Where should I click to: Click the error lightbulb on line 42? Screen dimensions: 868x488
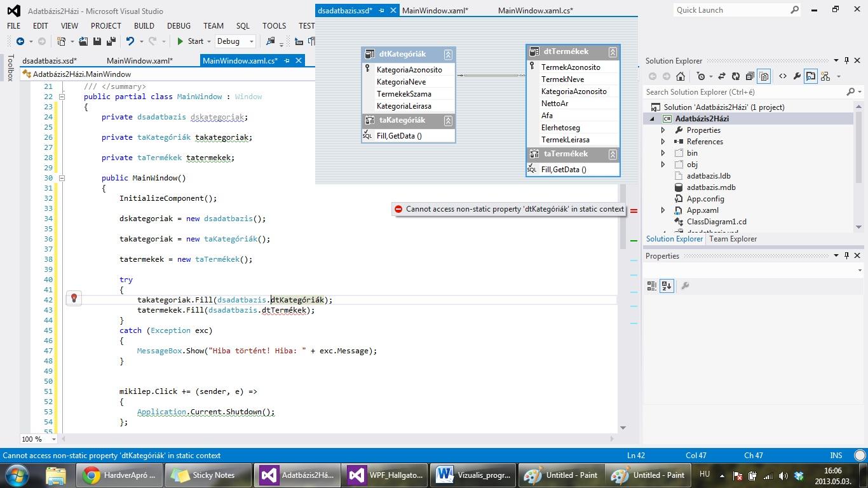[x=74, y=299]
